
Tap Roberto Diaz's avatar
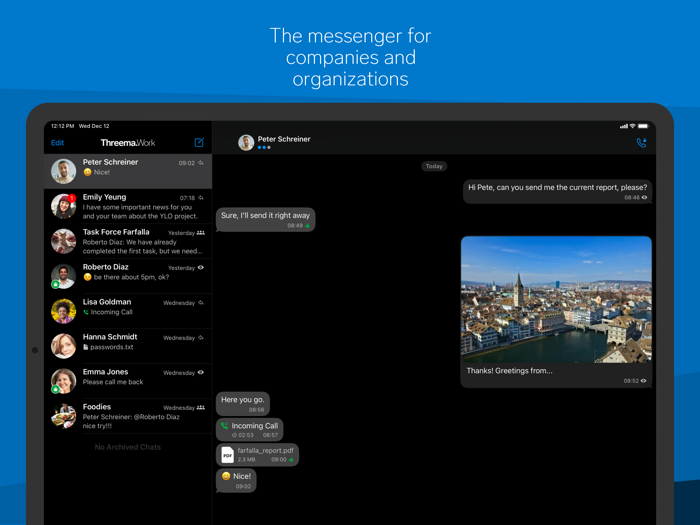coord(63,276)
